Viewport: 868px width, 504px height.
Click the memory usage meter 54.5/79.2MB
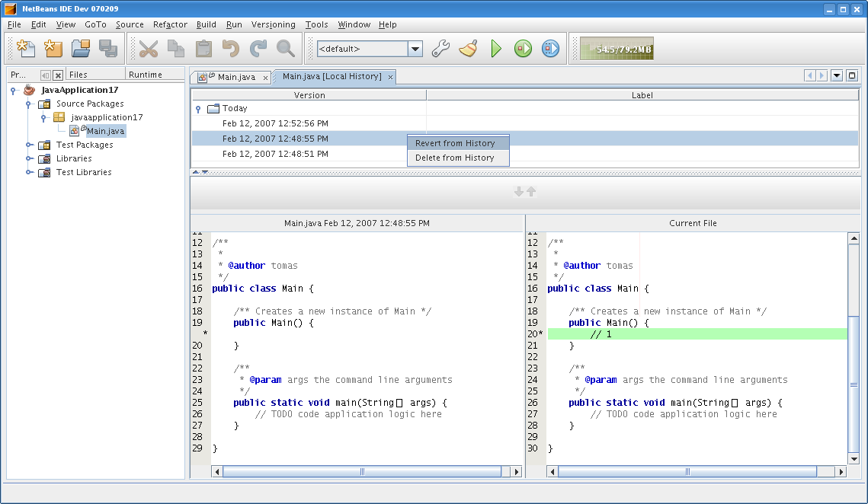coord(617,49)
